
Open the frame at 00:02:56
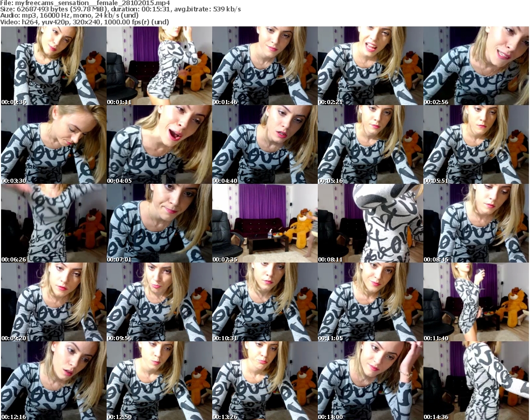[x=476, y=66]
